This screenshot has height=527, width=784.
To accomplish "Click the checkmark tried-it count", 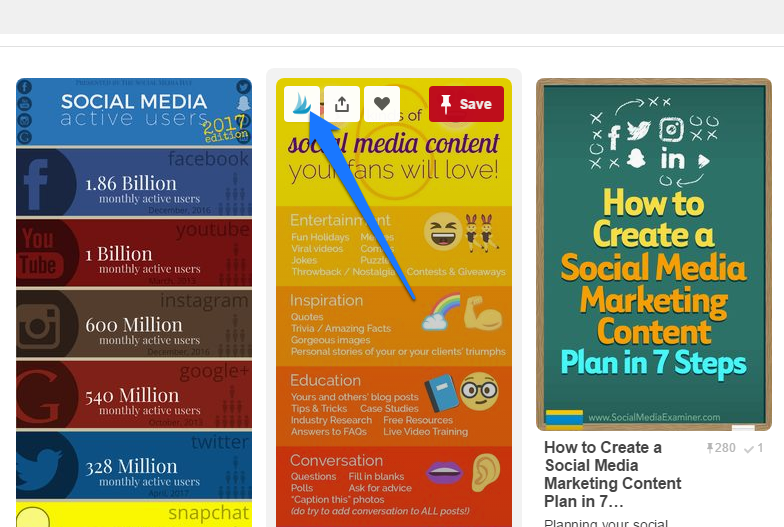I will 754,448.
